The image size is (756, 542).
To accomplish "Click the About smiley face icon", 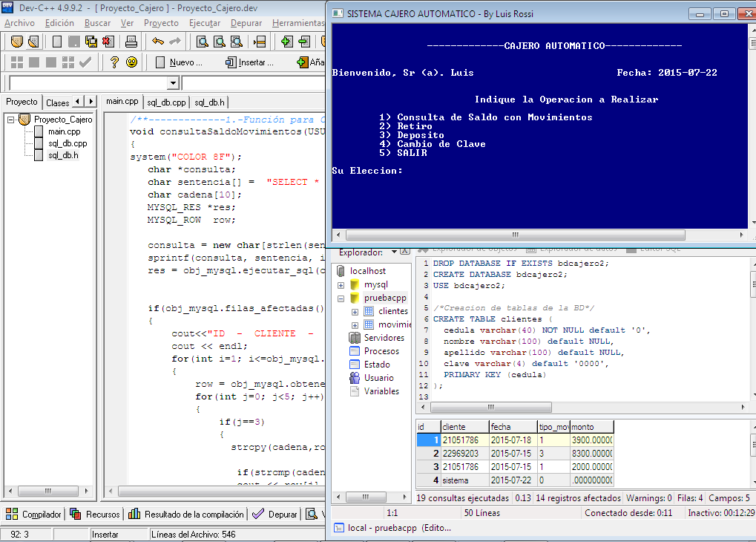I will pos(131,62).
